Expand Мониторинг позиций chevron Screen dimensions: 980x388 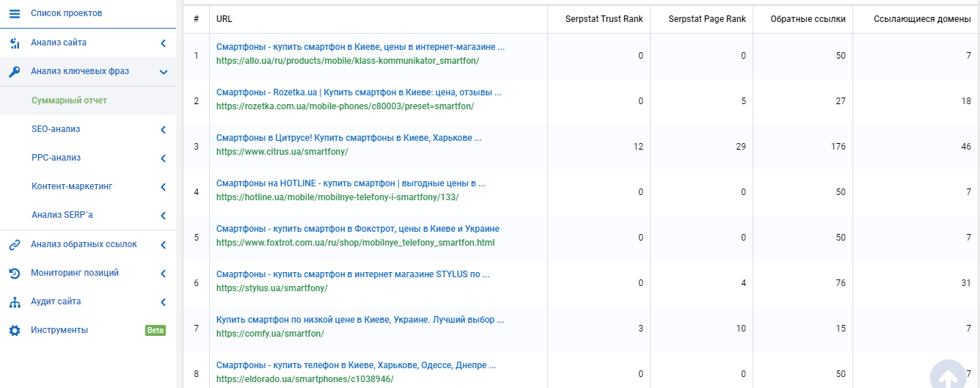163,274
